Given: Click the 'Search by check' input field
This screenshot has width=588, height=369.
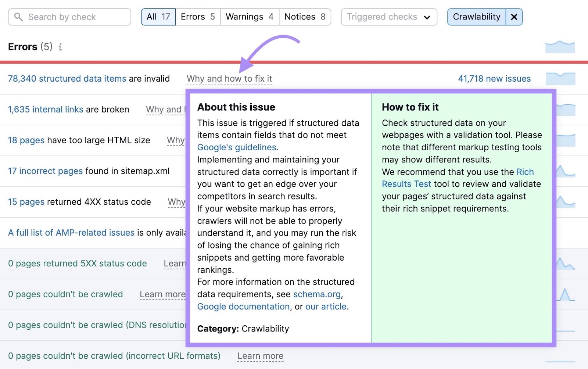Looking at the screenshot, I should click(70, 17).
